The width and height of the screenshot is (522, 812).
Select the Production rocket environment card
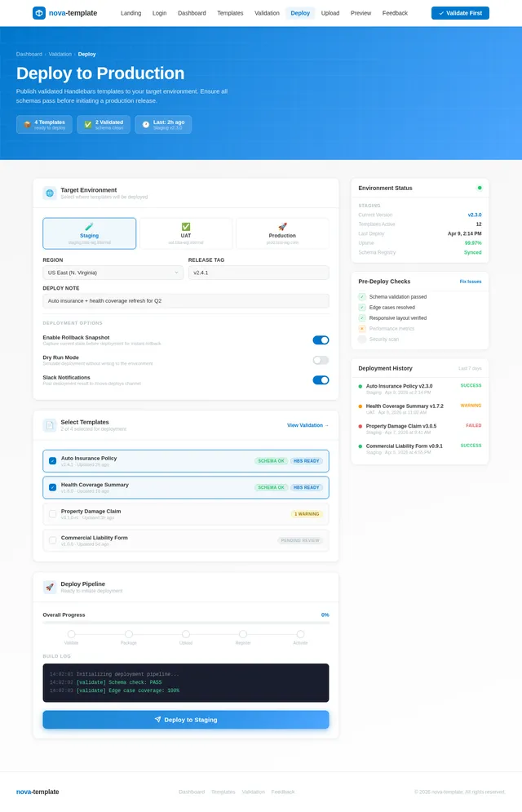tap(282, 233)
